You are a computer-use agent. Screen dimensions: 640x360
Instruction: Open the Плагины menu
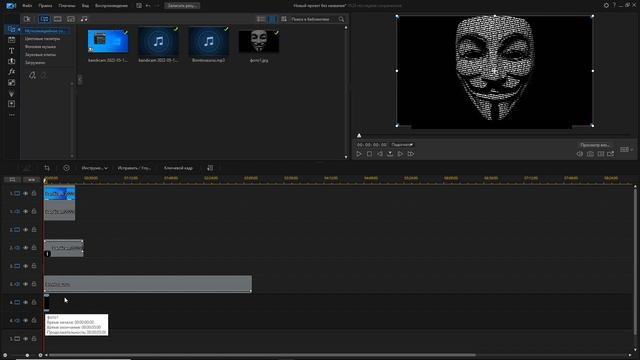[x=67, y=6]
